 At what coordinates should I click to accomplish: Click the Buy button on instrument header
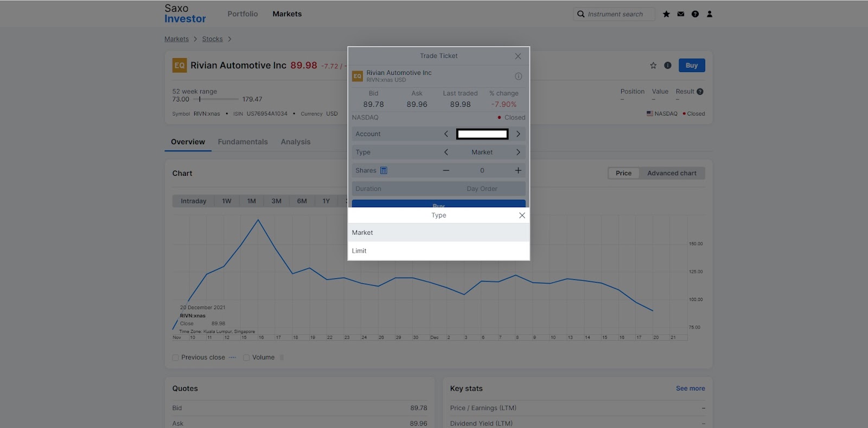(692, 66)
